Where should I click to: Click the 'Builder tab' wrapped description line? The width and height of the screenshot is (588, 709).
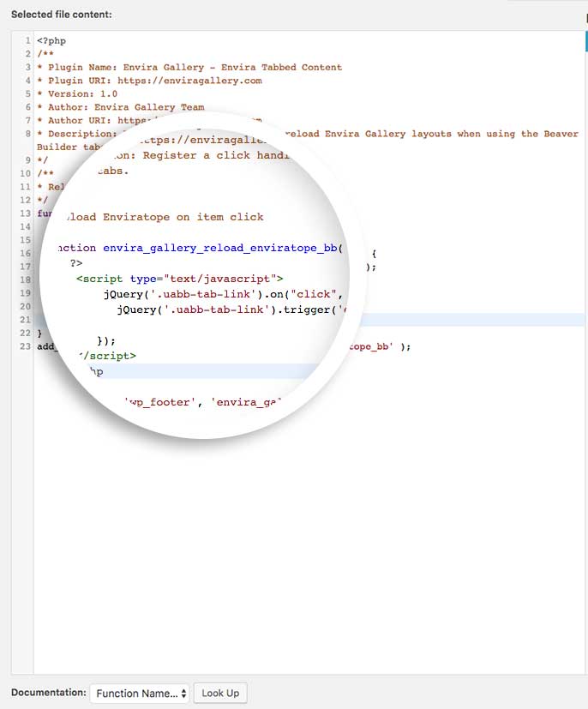point(69,147)
